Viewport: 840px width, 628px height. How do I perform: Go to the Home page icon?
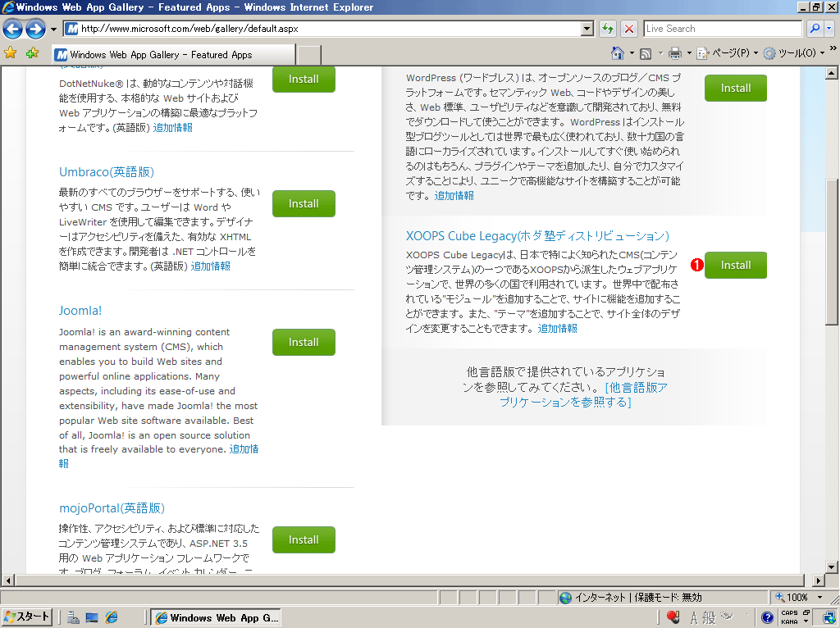(618, 52)
